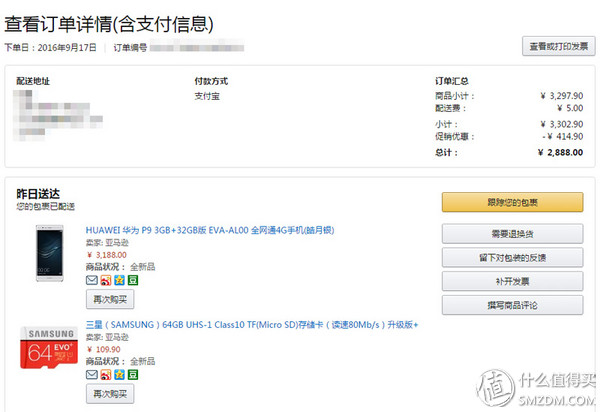Click the 昨日送达 delivery status heading
The width and height of the screenshot is (600, 412).
38,194
